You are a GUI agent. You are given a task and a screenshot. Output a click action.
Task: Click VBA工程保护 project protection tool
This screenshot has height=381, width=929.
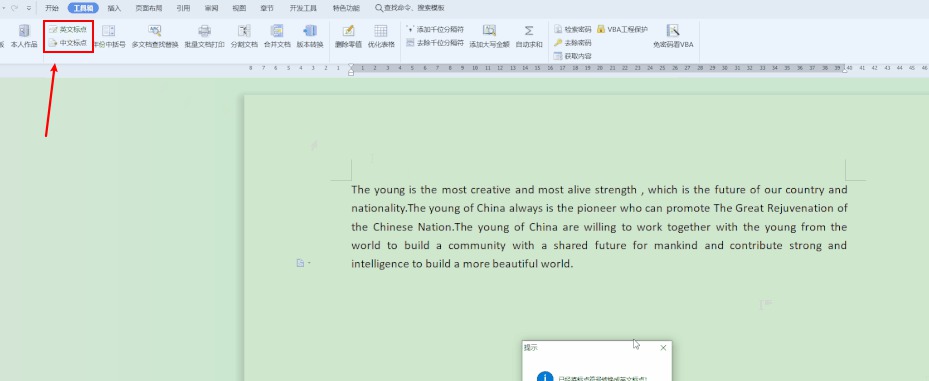pyautogui.click(x=622, y=29)
